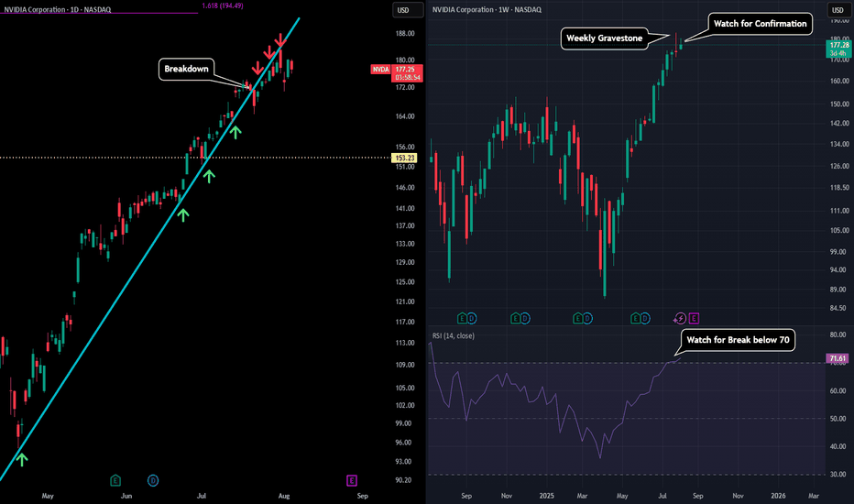The image size is (854, 504).
Task: Click the 50.00 level on RSI axis
Action: [x=838, y=419]
